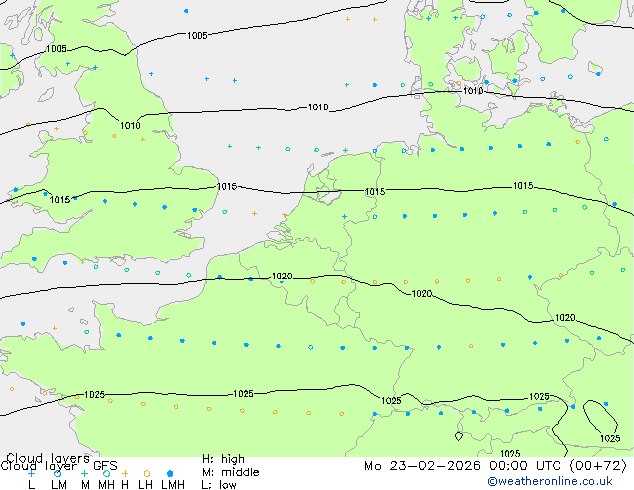Click the 'M: middle' legend text
634x490 pixels.
pyautogui.click(x=230, y=472)
